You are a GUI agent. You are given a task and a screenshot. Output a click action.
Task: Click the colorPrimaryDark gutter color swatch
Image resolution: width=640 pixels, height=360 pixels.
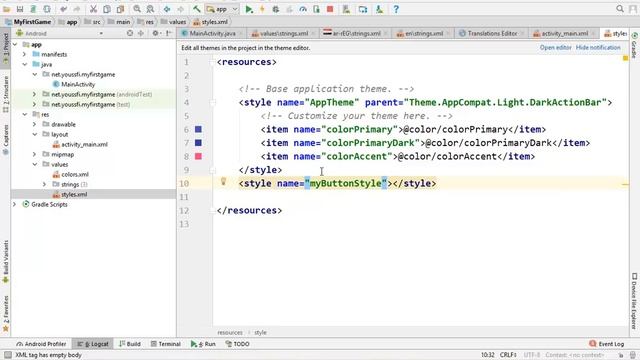[198, 143]
